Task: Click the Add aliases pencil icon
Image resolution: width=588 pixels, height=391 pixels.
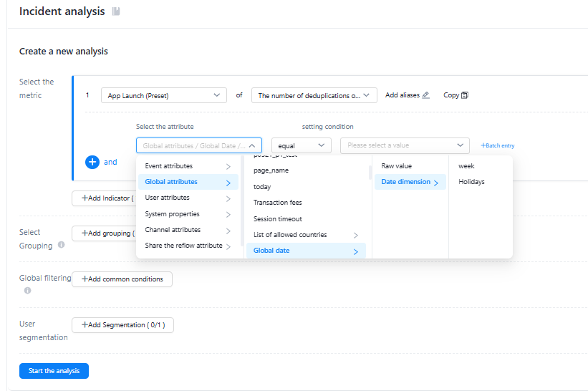Action: pos(425,95)
